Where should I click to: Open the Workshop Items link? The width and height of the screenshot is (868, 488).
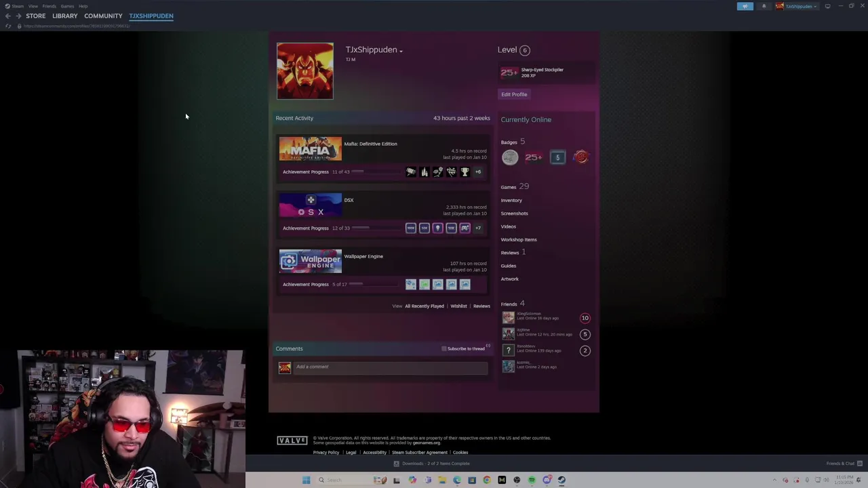(x=519, y=239)
